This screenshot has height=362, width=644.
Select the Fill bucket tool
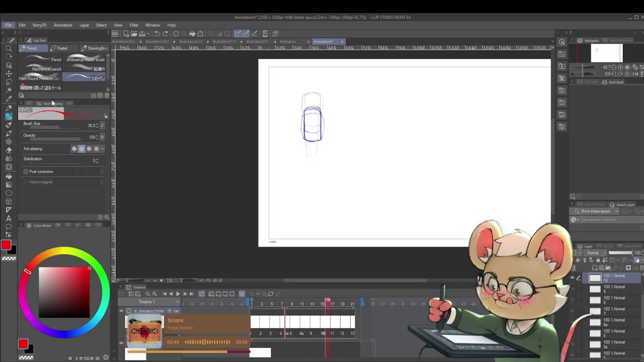(9, 175)
